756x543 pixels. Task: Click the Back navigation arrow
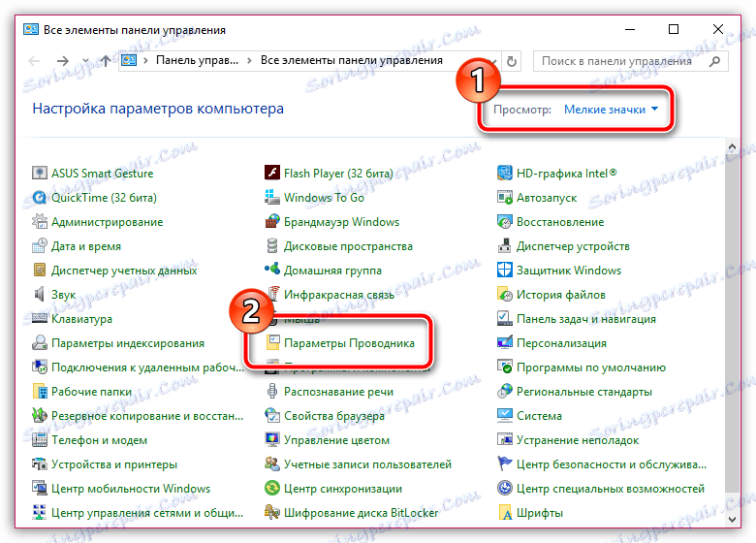[x=34, y=61]
